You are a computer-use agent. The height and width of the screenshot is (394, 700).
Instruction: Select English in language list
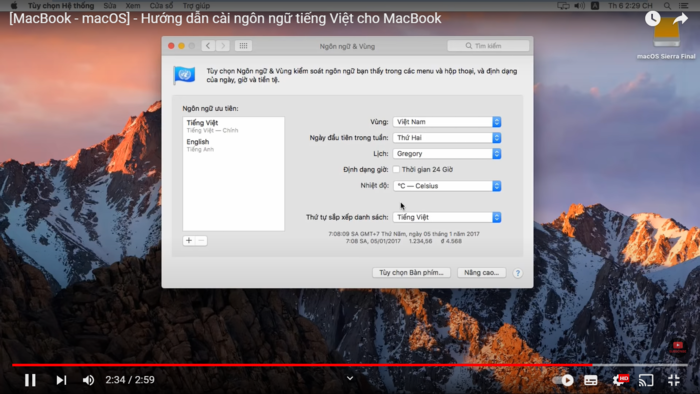click(233, 145)
